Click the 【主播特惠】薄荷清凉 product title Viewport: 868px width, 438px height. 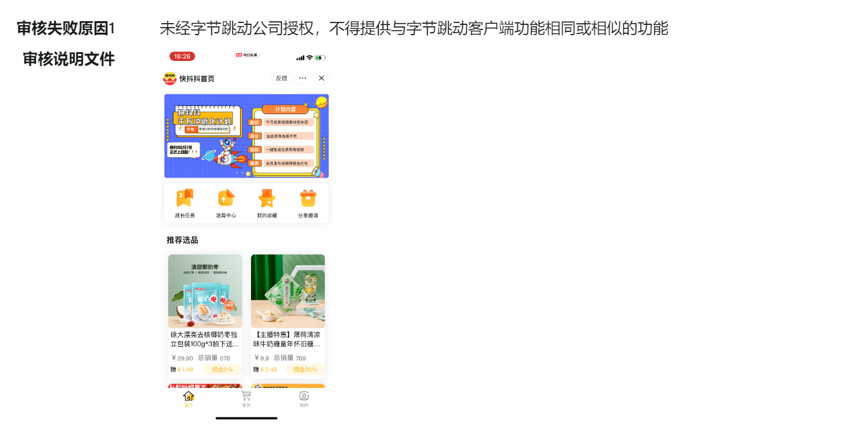(x=287, y=339)
